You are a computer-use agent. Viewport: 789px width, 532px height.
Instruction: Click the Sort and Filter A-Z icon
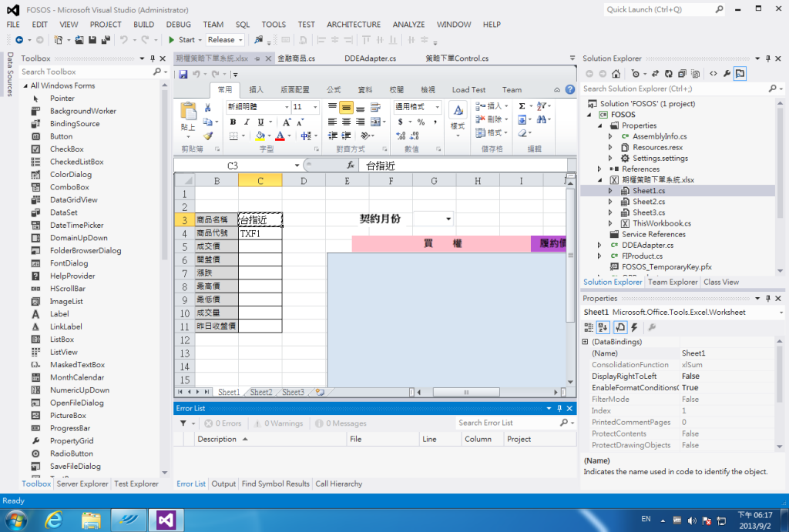tap(542, 105)
